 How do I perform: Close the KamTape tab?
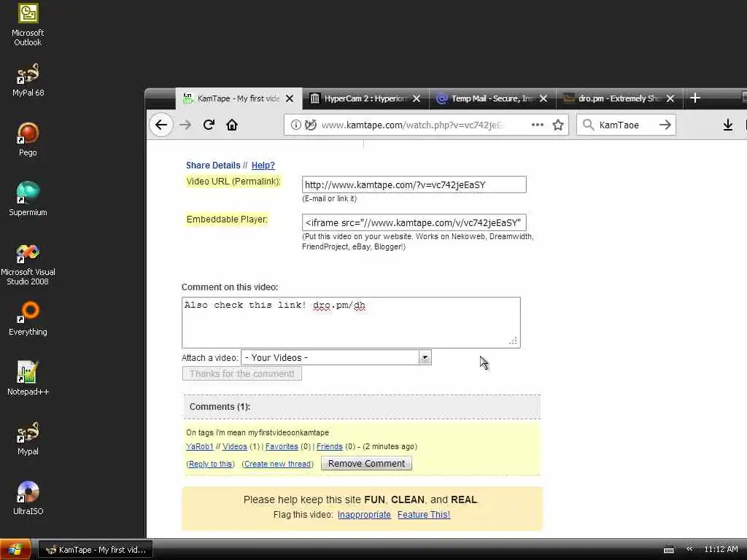pos(290,98)
